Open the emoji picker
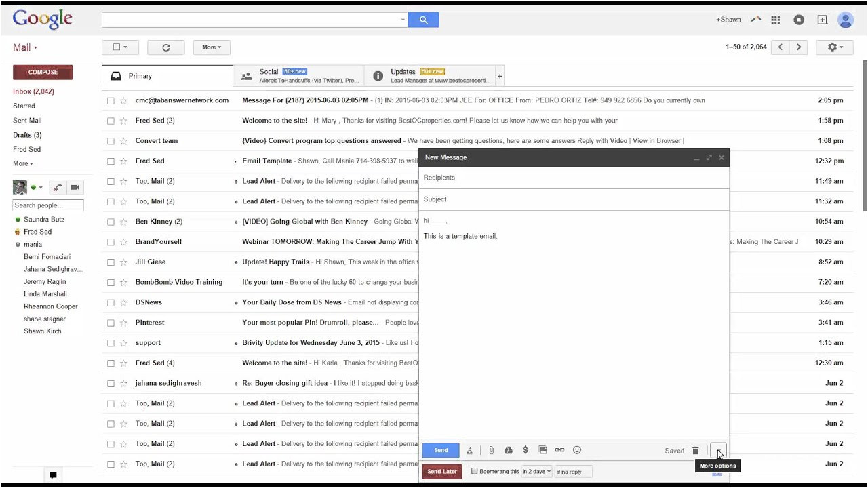This screenshot has height=488, width=868. pos(577,449)
